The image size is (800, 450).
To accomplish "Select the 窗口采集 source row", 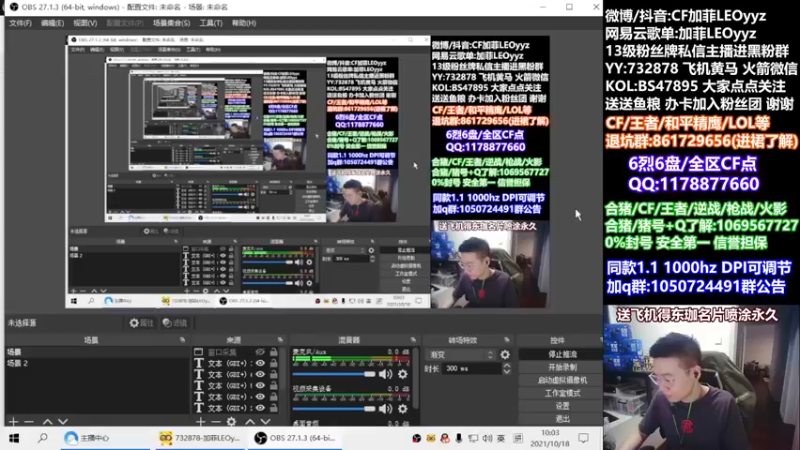I will 237,352.
